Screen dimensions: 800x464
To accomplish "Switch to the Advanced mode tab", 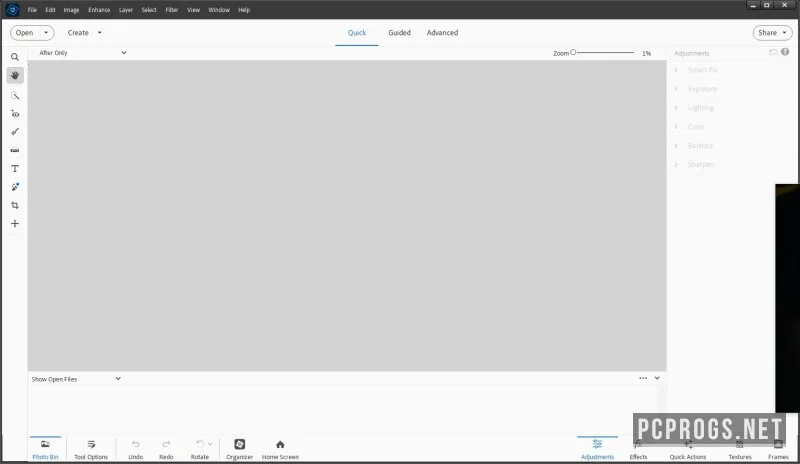I will click(x=442, y=33).
